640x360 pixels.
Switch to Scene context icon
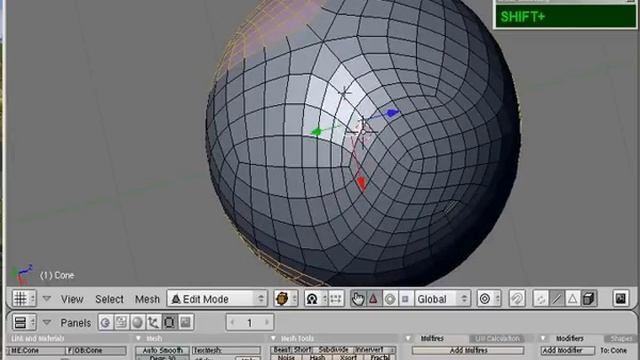[186, 322]
